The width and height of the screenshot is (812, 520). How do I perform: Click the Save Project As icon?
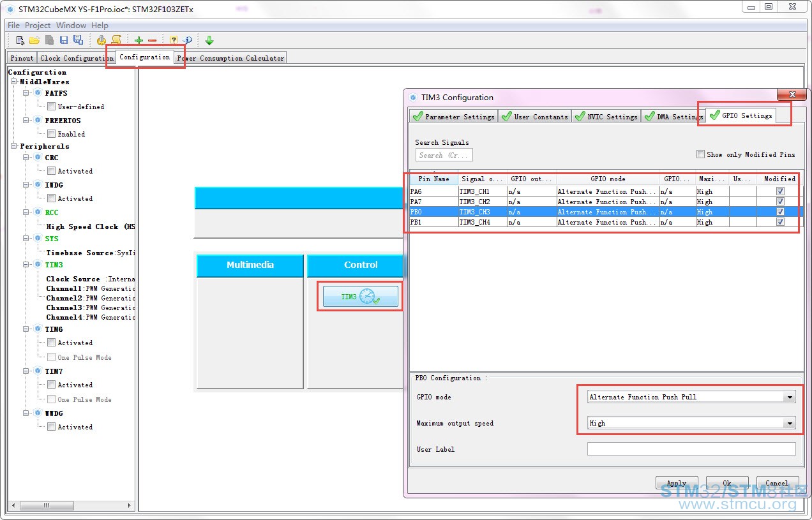coord(78,40)
